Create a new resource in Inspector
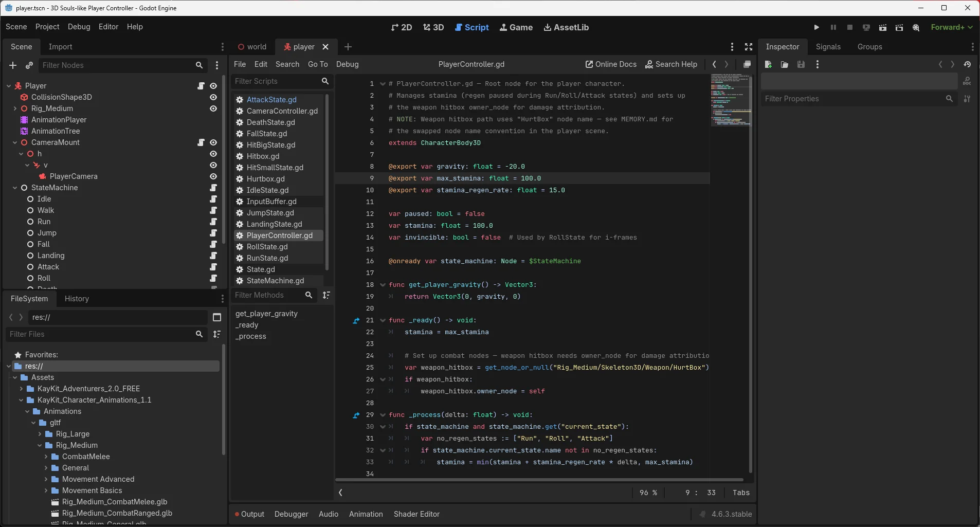The image size is (980, 527). [x=768, y=64]
